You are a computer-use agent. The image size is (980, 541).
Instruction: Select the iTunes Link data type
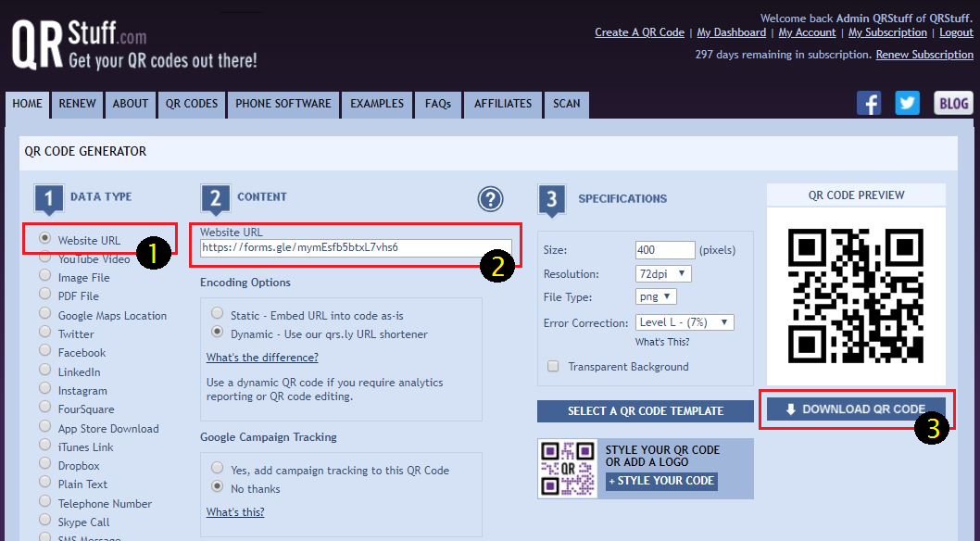(44, 445)
